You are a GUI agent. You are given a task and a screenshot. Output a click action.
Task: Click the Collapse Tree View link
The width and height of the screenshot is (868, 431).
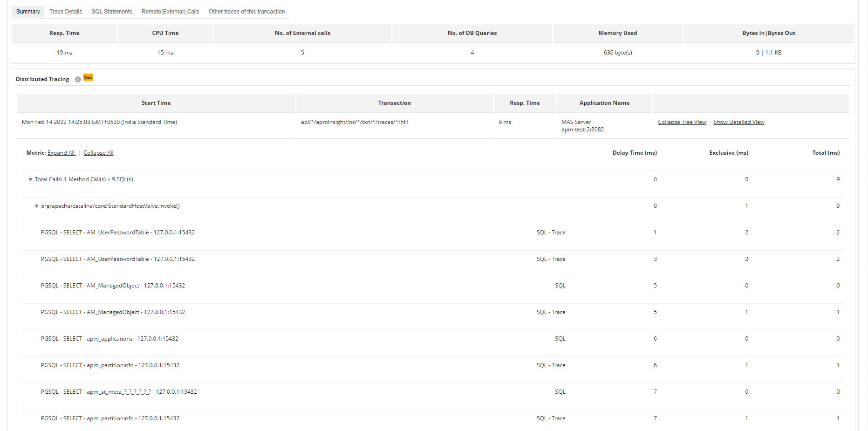(x=682, y=122)
